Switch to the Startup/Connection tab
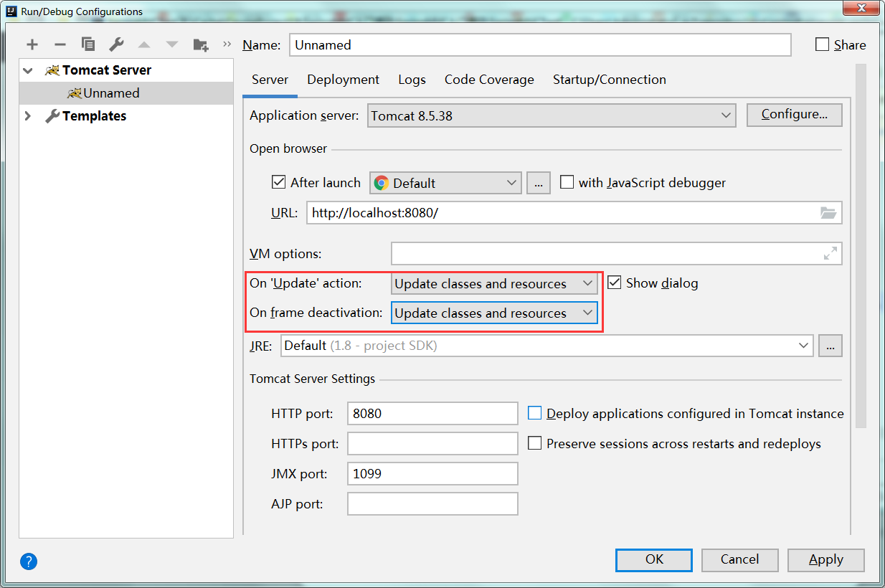The height and width of the screenshot is (588, 885). pos(610,80)
